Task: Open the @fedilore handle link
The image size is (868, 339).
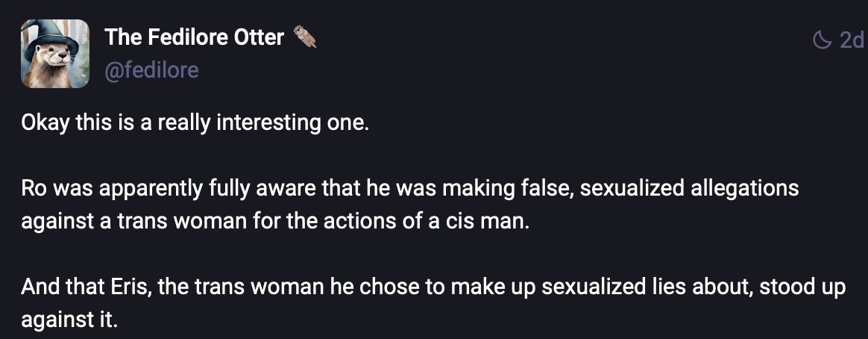Action: click(151, 70)
